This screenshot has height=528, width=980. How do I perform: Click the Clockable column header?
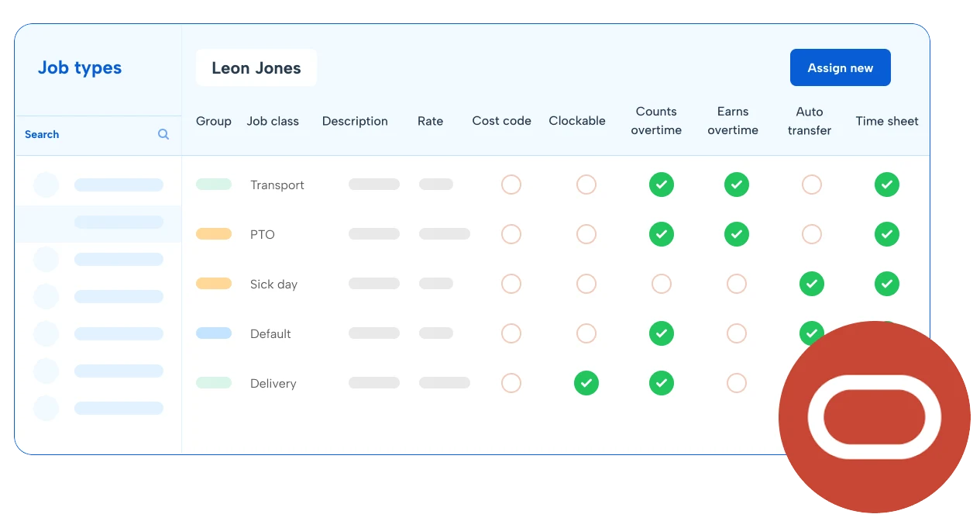577,121
